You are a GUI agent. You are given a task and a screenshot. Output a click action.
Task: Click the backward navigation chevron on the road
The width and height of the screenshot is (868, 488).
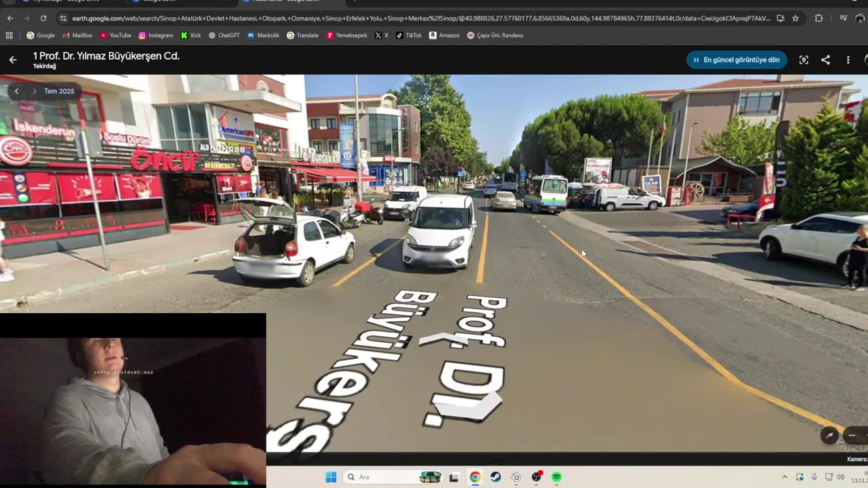[468, 408]
